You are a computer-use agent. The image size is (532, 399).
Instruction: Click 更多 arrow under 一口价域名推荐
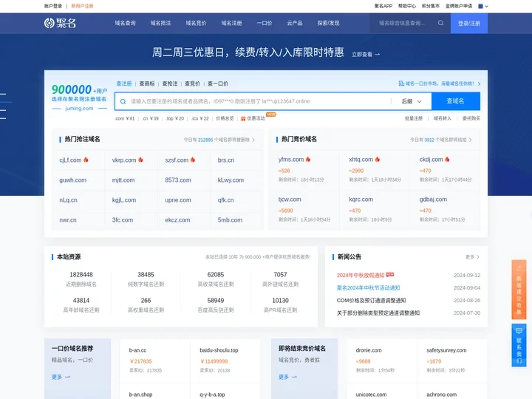click(61, 377)
